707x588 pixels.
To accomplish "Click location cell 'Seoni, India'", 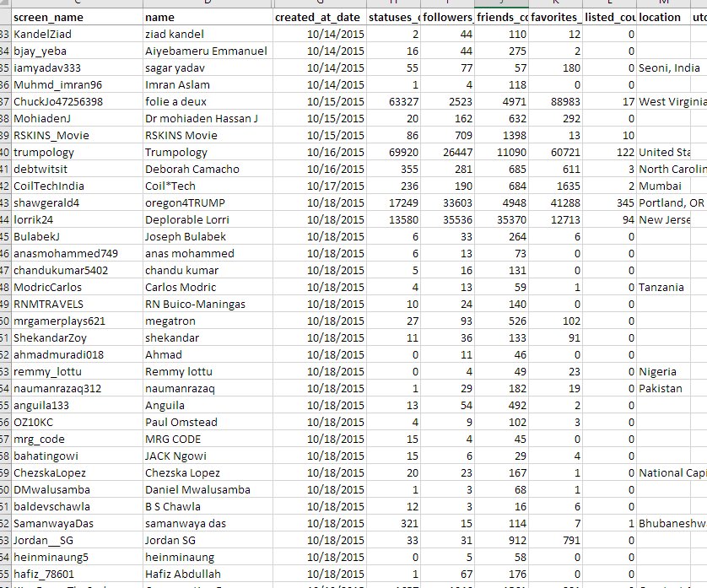I will pos(663,68).
